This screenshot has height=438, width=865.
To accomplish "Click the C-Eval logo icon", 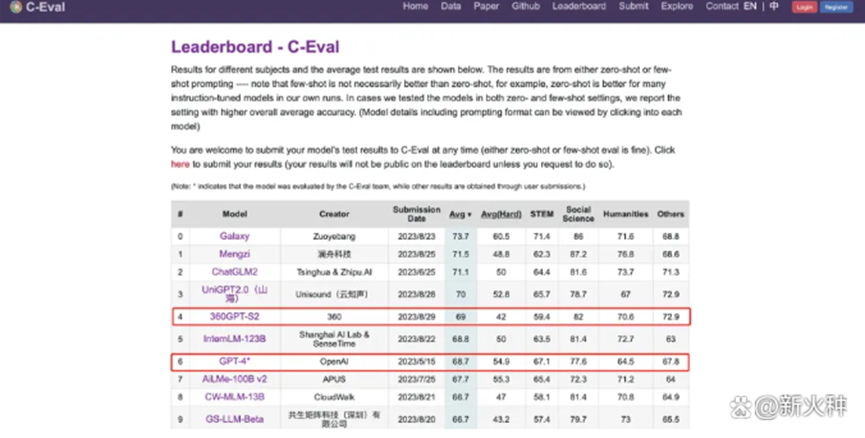I will (x=16, y=7).
